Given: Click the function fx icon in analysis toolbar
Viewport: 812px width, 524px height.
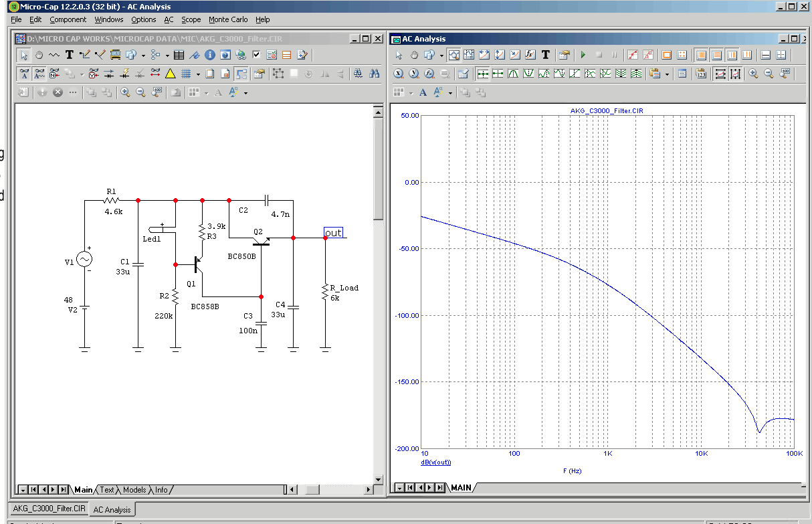Looking at the screenshot, I should click(x=530, y=55).
